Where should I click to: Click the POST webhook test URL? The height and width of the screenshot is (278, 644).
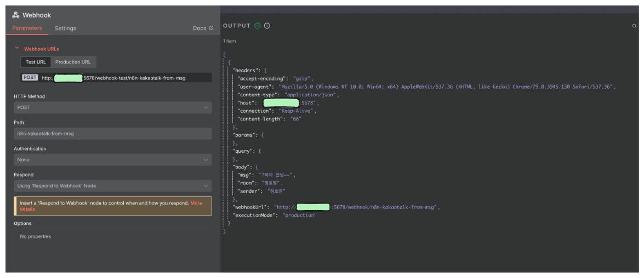[116, 78]
